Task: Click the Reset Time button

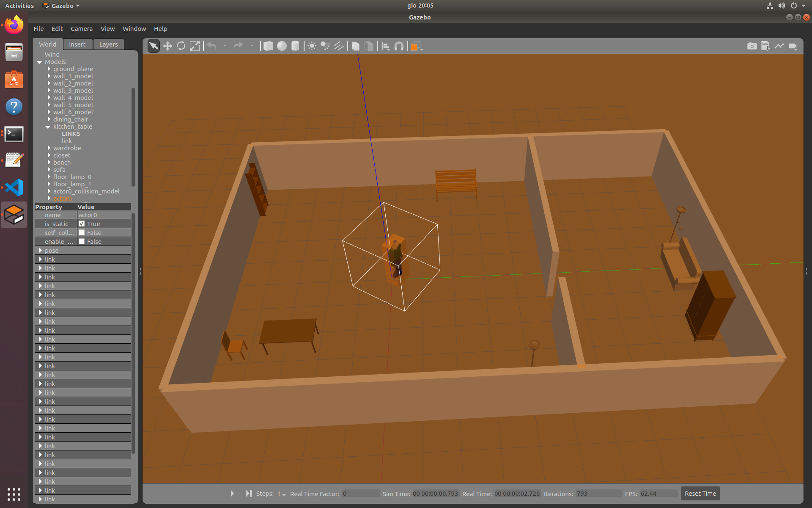Action: point(700,494)
